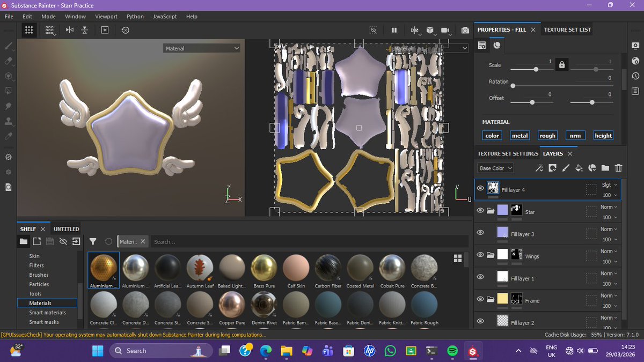Hide the Frame folder layer
Image resolution: width=644 pixels, height=362 pixels.
pos(480,299)
